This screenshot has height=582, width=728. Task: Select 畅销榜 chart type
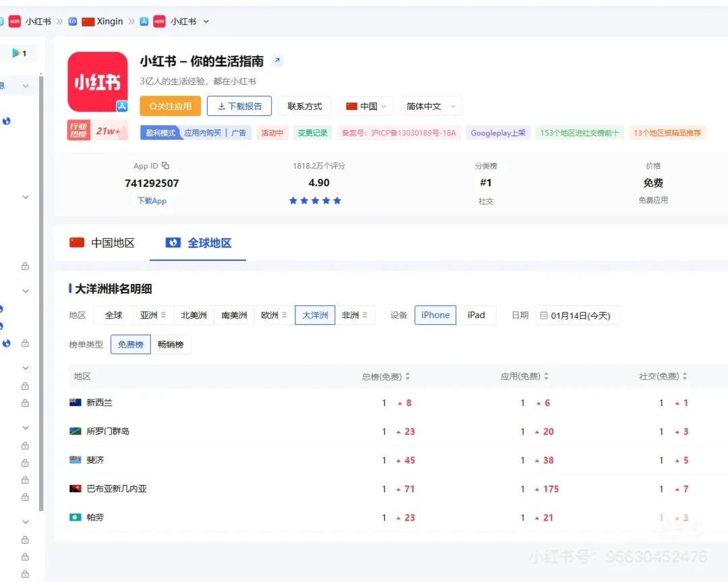tap(171, 344)
